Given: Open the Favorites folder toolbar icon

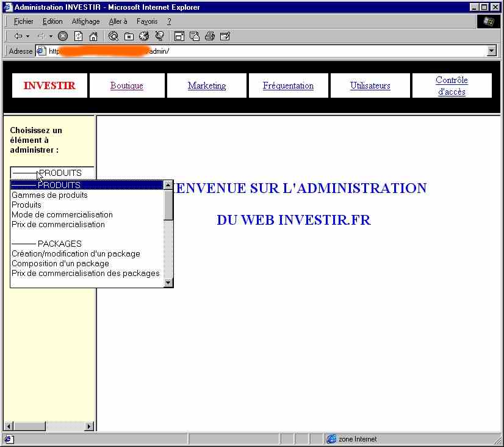Looking at the screenshot, I should [129, 37].
